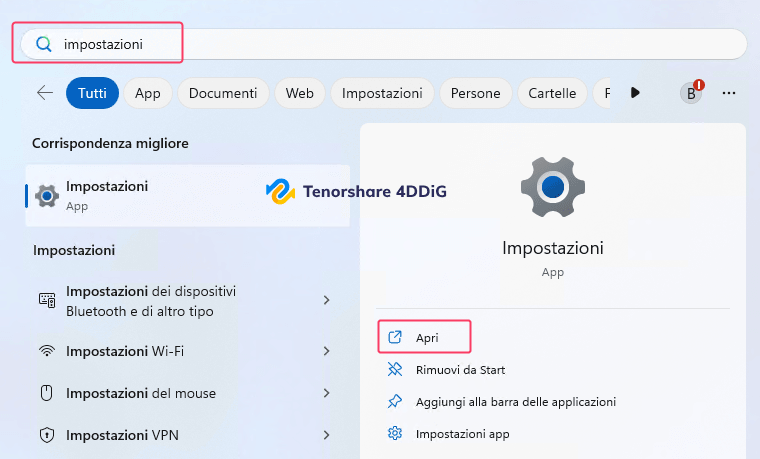The height and width of the screenshot is (459, 760).
Task: Click the back arrow in search panel
Action: pyautogui.click(x=44, y=93)
